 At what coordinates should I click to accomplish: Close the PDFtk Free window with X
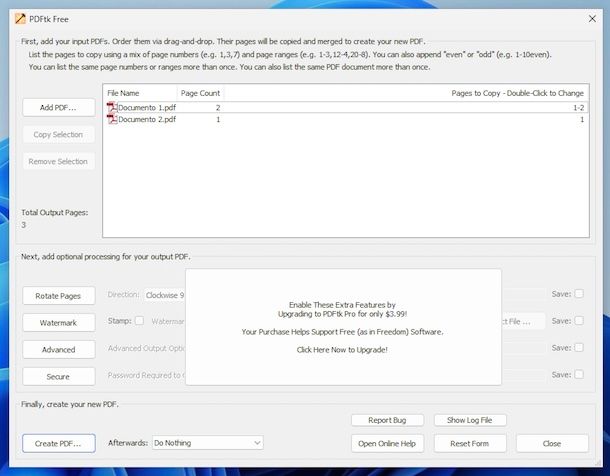click(x=591, y=18)
